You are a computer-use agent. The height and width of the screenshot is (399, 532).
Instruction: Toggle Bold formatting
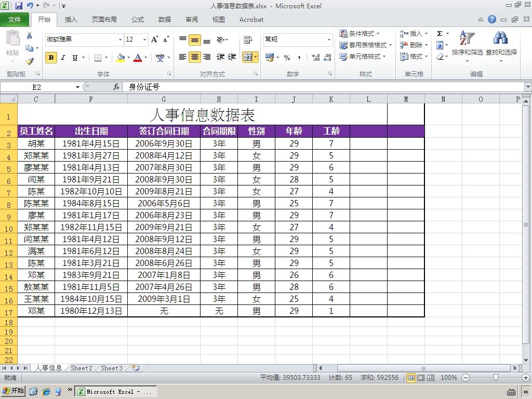pos(51,58)
